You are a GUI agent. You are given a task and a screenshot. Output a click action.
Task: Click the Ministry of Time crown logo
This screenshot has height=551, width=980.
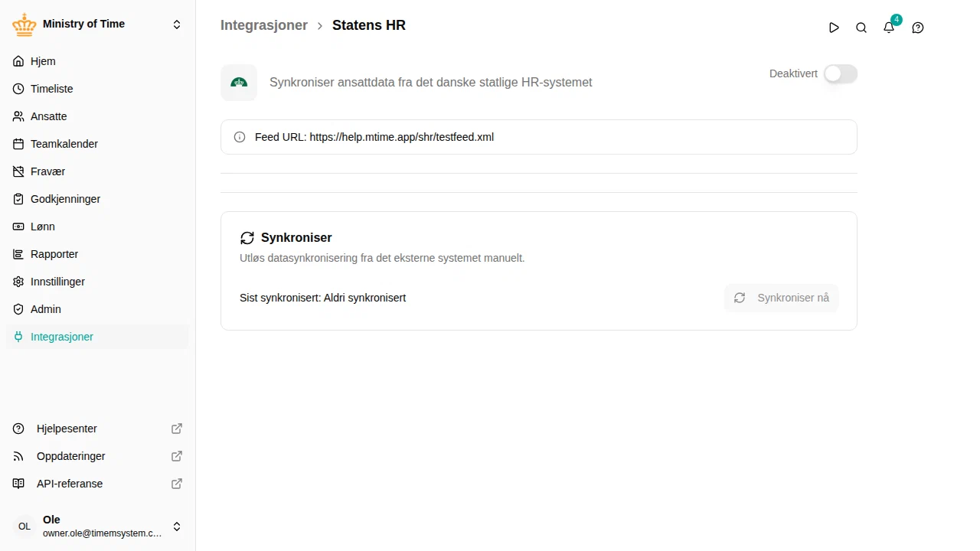pyautogui.click(x=24, y=24)
